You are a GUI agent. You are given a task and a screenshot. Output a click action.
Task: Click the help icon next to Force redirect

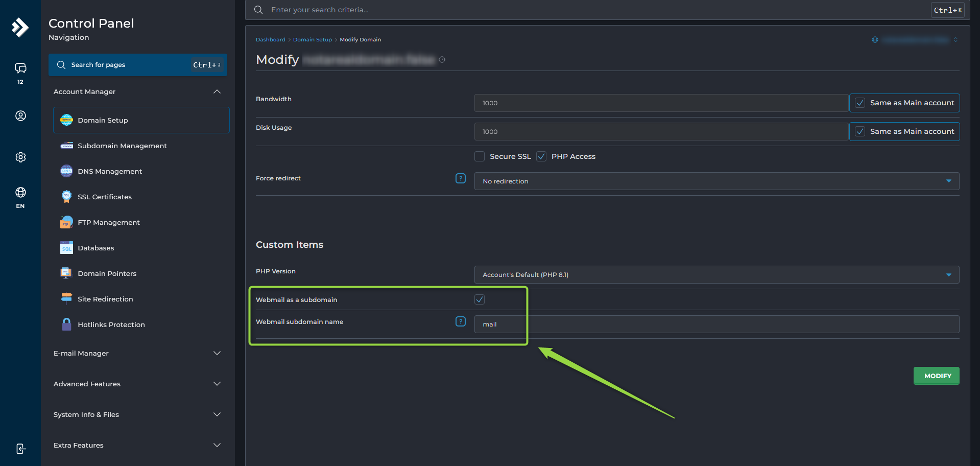461,178
